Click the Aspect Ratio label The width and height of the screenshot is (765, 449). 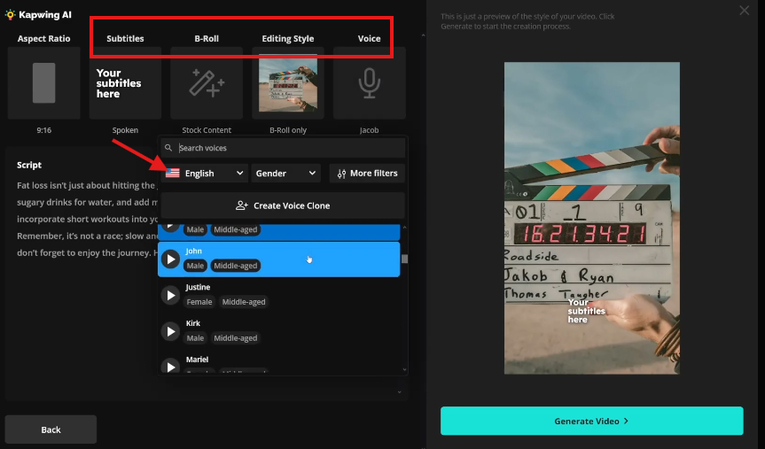pyautogui.click(x=44, y=39)
